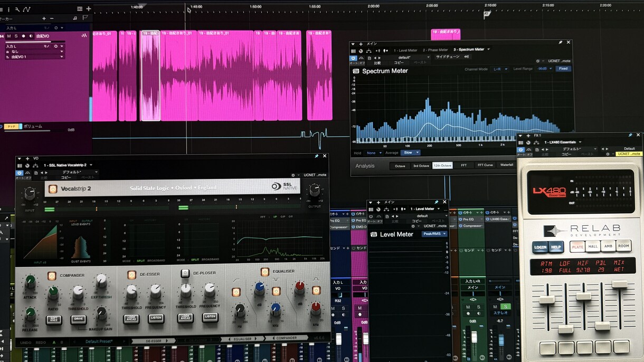Enable the DE-PLOSER section power button
Screen dimensions: 644x362
pyautogui.click(x=185, y=273)
